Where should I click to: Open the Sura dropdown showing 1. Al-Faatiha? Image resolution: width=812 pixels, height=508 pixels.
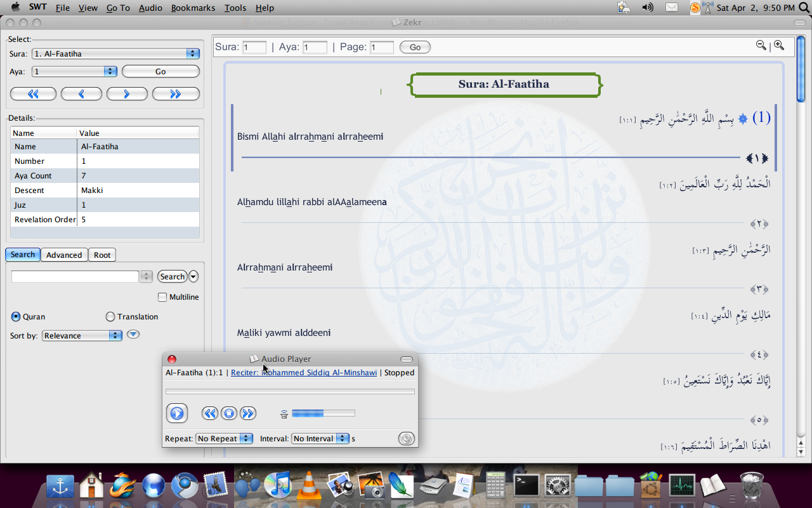[116, 54]
